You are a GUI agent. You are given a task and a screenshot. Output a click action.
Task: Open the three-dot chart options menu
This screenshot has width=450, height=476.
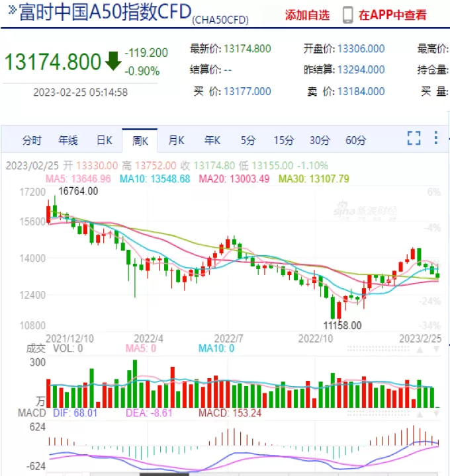[x=436, y=138]
